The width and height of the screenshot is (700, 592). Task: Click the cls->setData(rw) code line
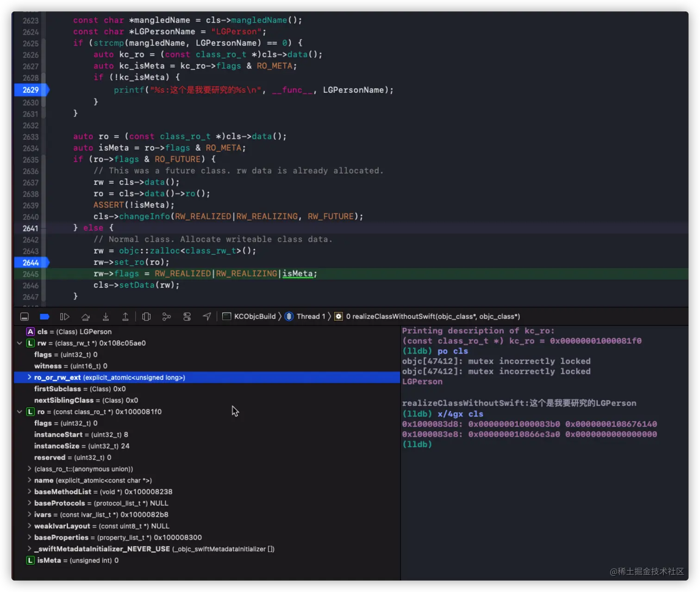[137, 285]
